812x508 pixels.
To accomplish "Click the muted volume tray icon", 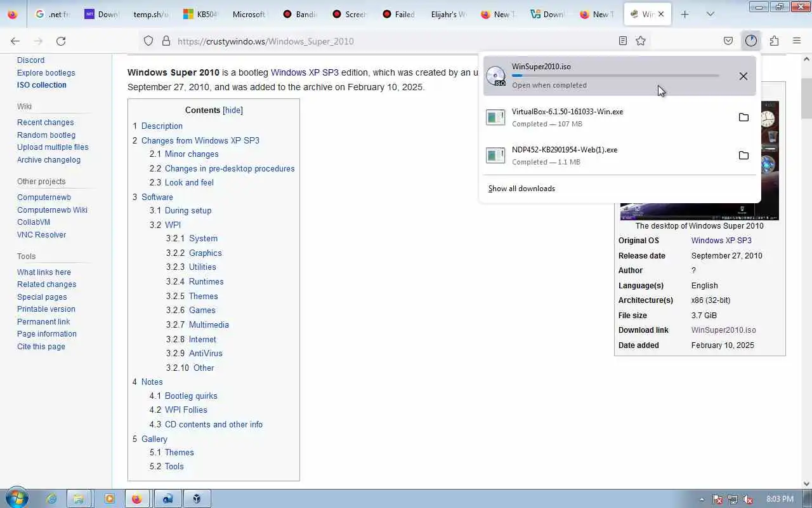I will (748, 499).
